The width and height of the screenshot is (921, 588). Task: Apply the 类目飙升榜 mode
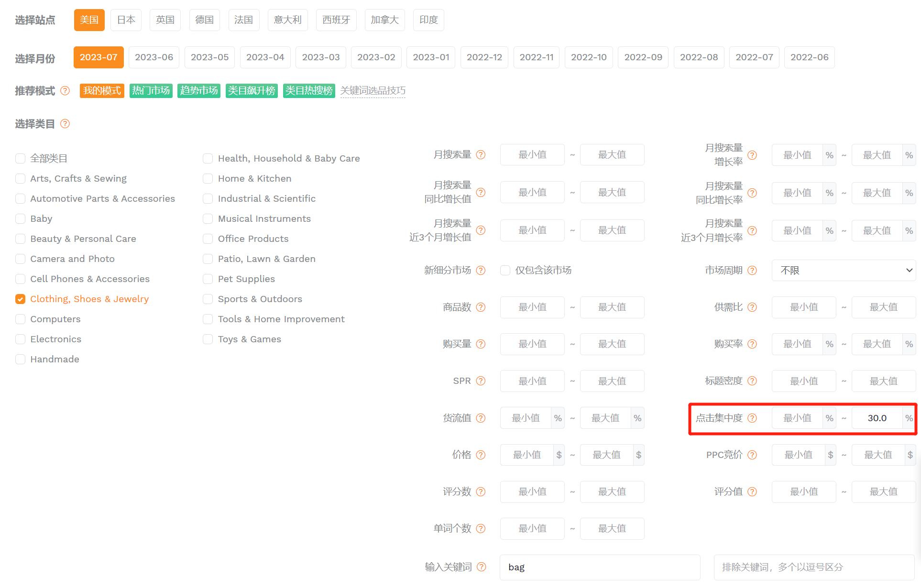point(252,91)
